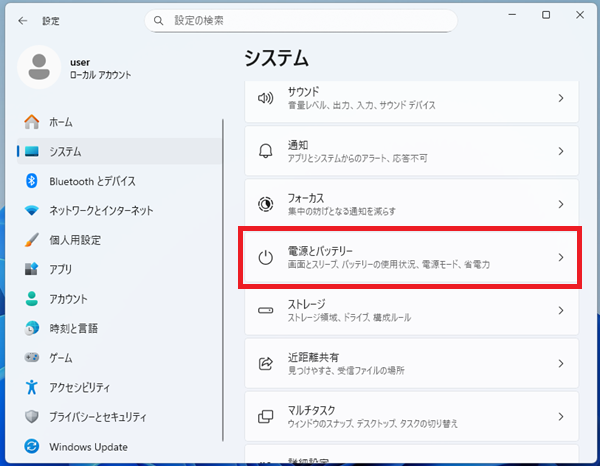Select アプリ in the sidebar menu
This screenshot has width=600, height=466.
coord(60,269)
